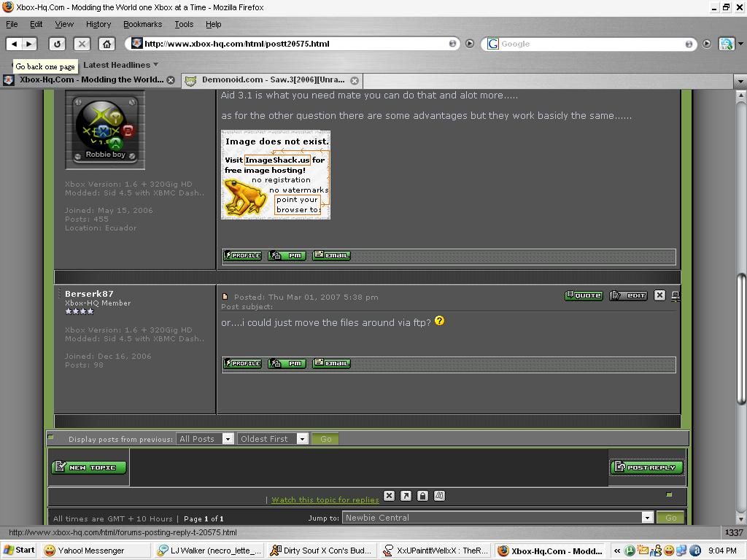Click the move topic arrow icon
Viewport: 747px width, 560px height.
pos(406,496)
